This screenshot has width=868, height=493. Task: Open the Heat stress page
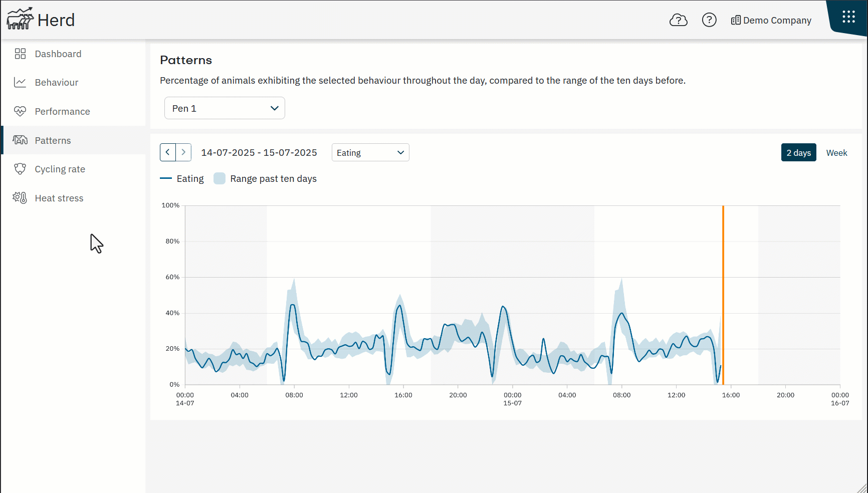[x=74, y=198]
